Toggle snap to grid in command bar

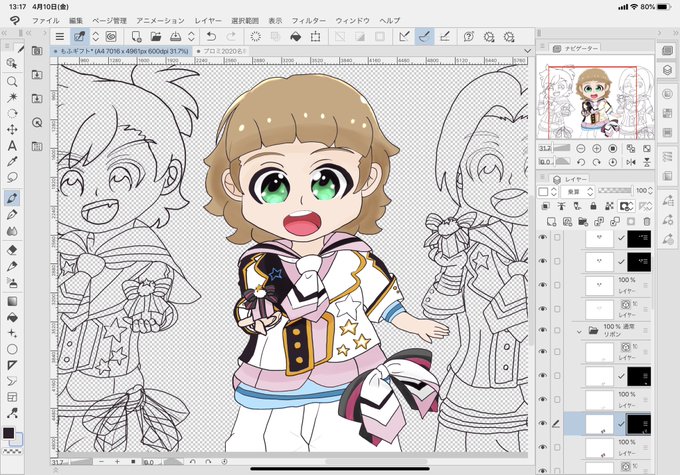(x=445, y=37)
